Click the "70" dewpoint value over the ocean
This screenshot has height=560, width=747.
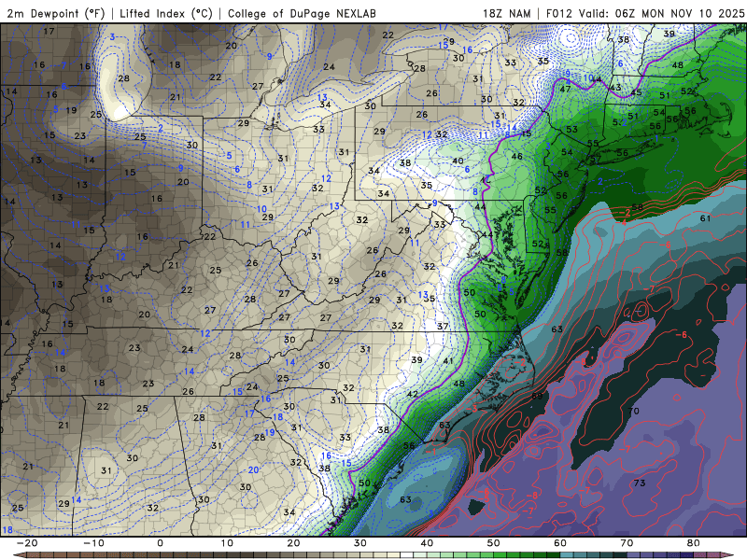click(634, 411)
